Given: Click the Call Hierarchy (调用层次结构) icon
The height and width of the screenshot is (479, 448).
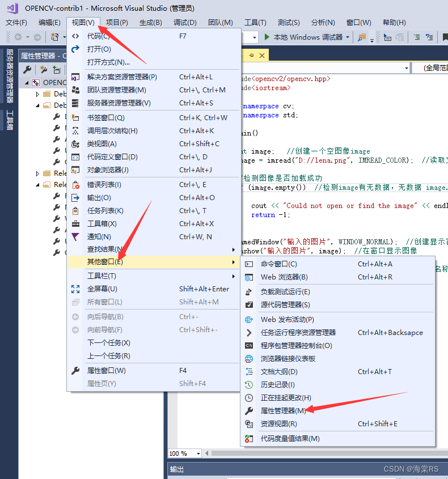Looking at the screenshot, I should tap(75, 131).
